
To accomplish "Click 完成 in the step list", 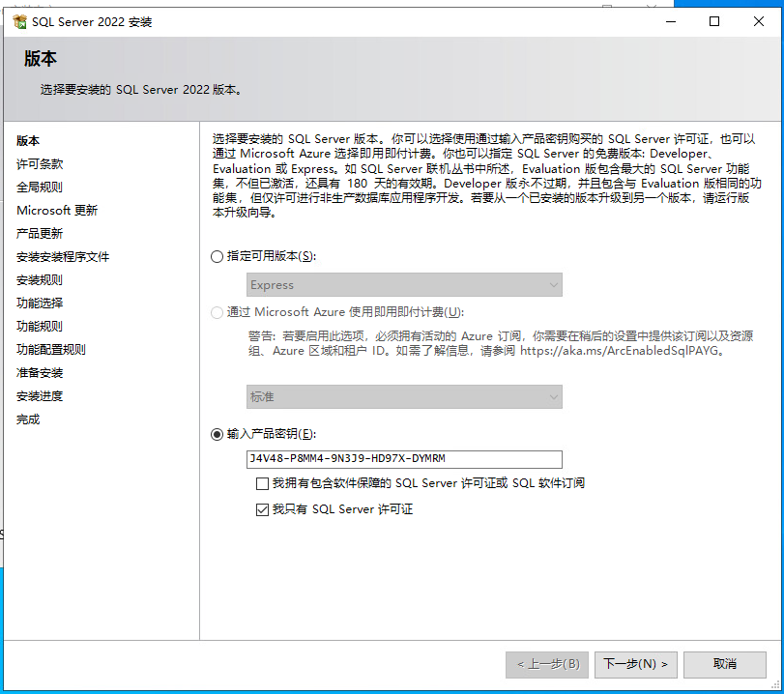I will click(x=28, y=419).
